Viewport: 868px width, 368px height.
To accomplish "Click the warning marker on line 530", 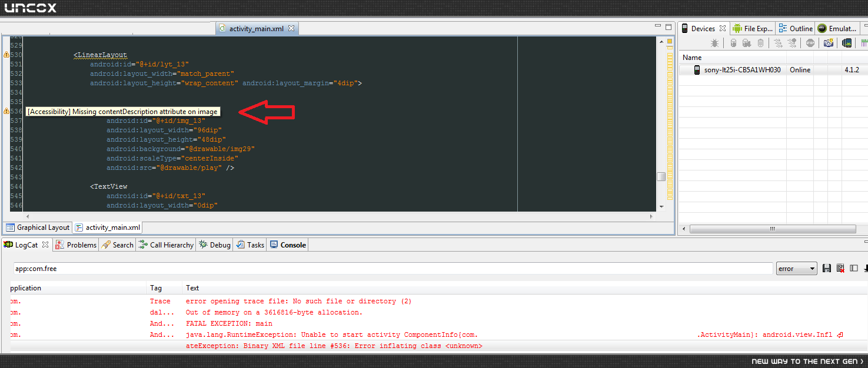I will pos(6,54).
